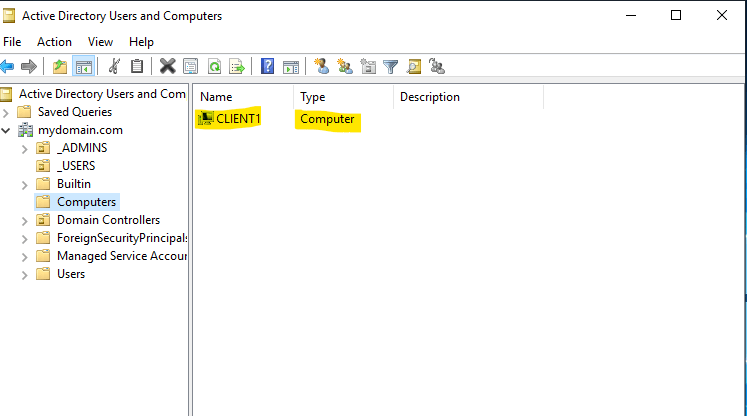747x416 pixels.
Task: Click the Cut scissors icon
Action: pos(114,67)
